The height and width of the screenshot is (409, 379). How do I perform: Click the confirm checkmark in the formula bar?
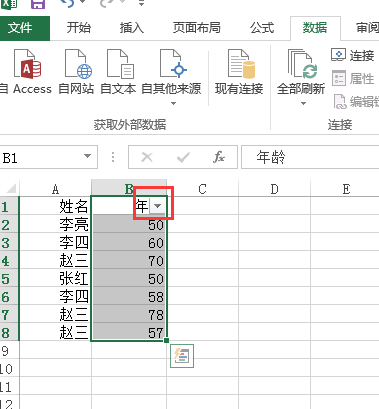pyautogui.click(x=183, y=157)
